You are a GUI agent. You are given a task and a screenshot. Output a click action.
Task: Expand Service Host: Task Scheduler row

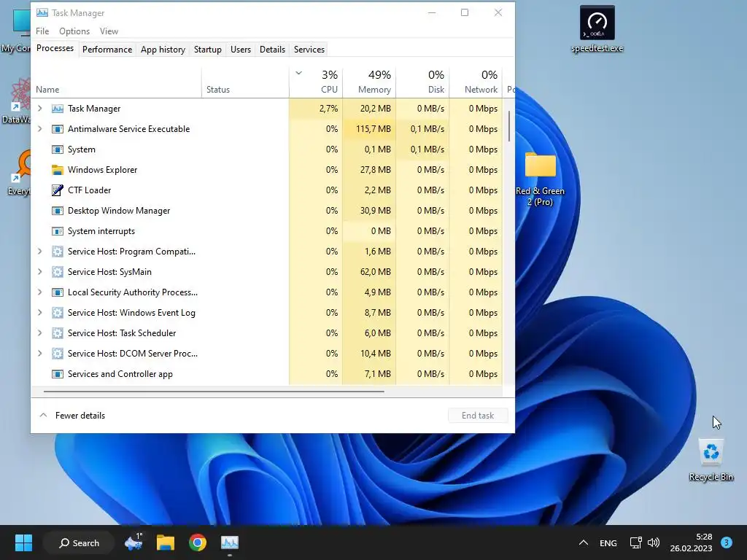point(40,333)
